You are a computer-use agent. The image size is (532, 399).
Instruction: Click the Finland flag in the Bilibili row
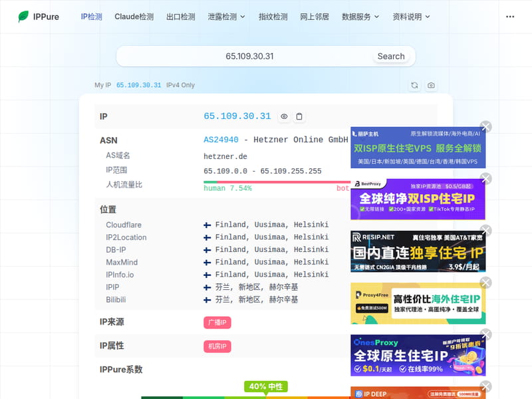[207, 300]
